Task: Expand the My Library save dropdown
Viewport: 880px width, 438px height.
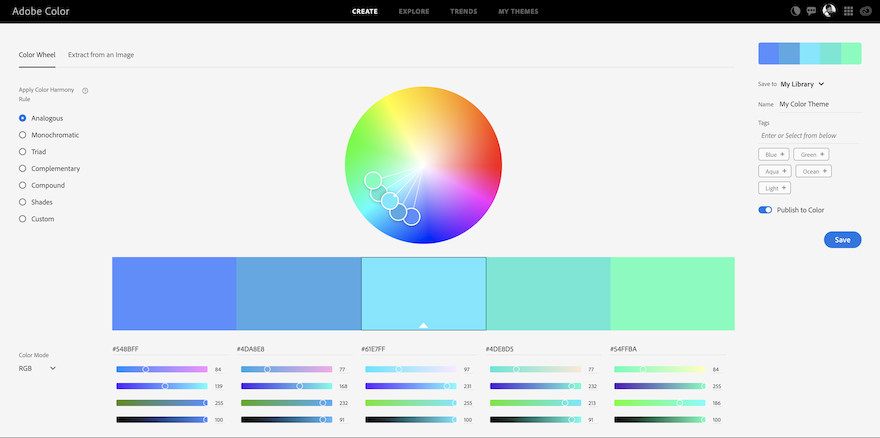Action: [x=802, y=84]
